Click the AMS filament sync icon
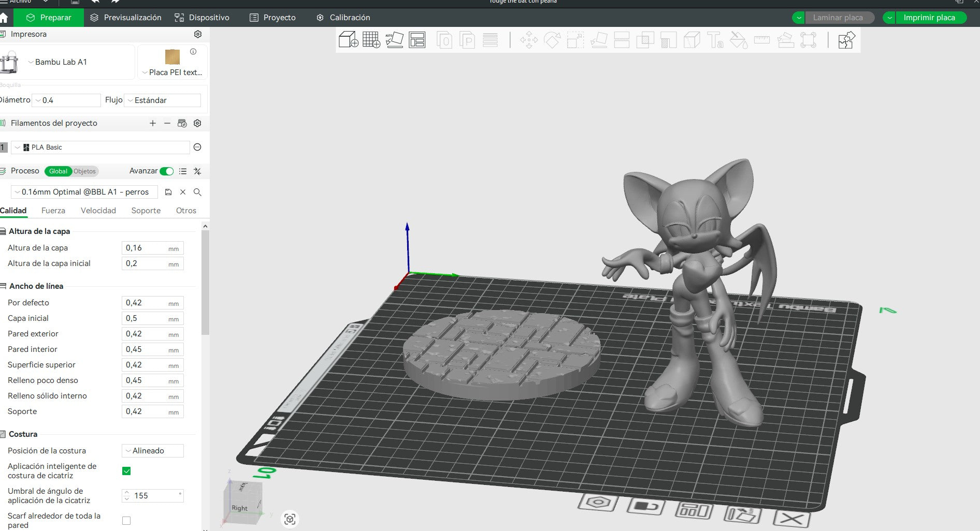 [182, 123]
